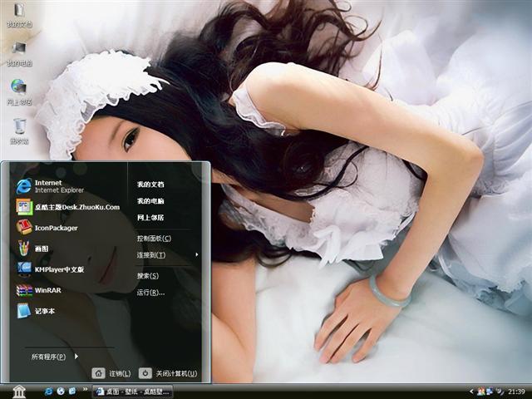Expand 连接到(T) submenu
Viewport: 532px width, 399px height.
click(x=168, y=255)
